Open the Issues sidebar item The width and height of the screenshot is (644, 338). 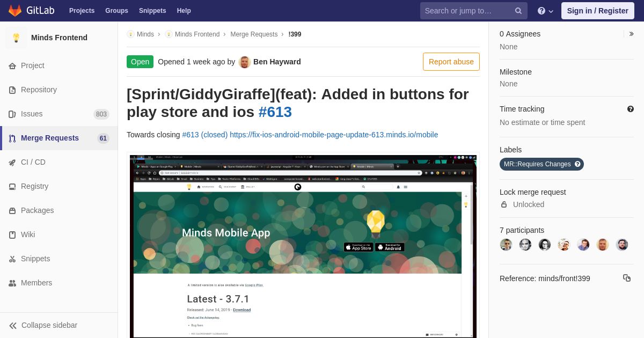pos(59,114)
